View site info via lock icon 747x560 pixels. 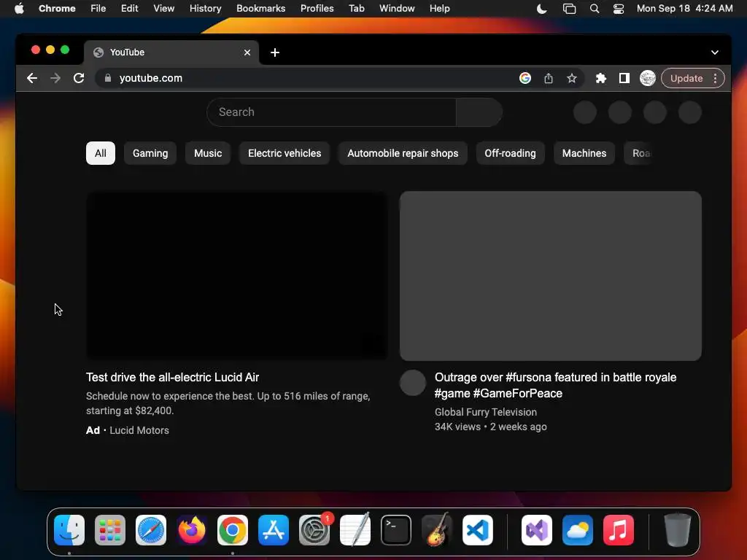[x=108, y=78]
